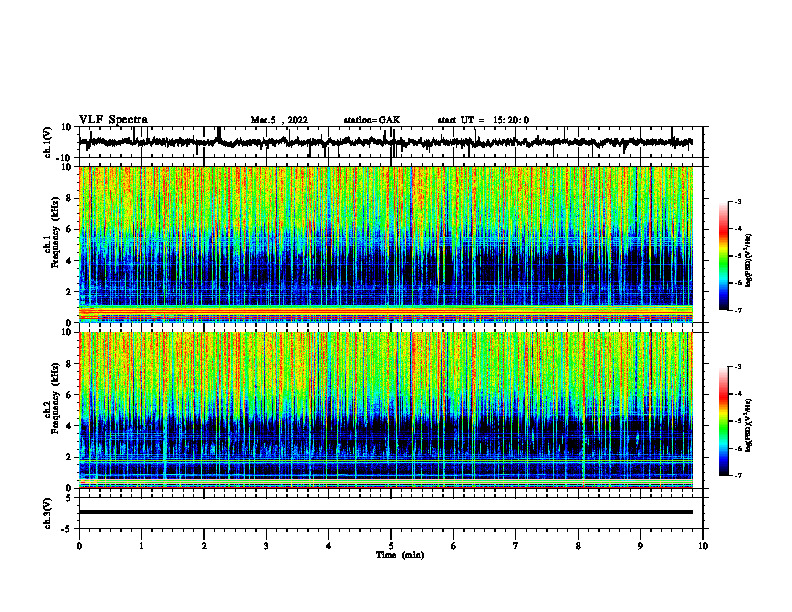This screenshot has width=792, height=612.
Task: Click the ch.1 color scale log(PSD) unit label
Action: 749,261
